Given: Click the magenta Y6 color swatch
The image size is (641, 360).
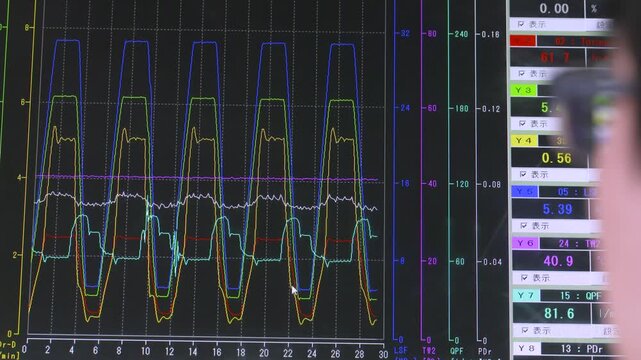Looking at the screenshot, I should coord(526,243).
